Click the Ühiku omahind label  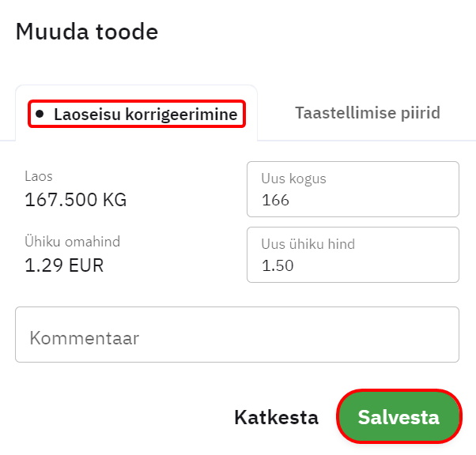click(x=73, y=242)
